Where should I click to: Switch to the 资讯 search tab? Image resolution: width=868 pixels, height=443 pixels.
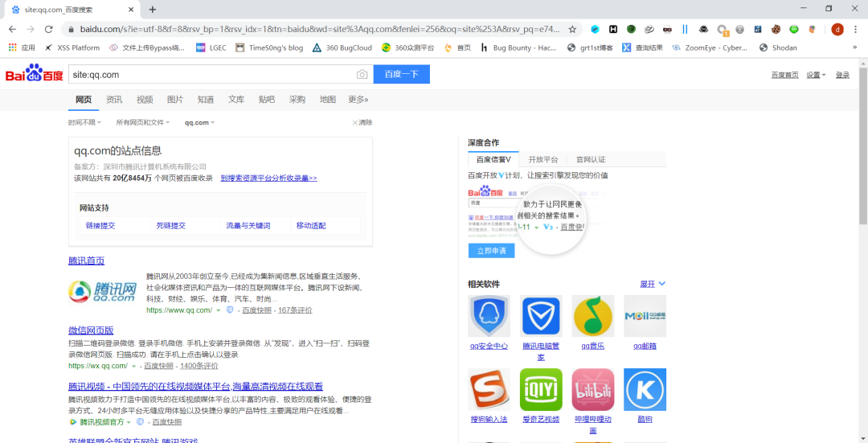coord(114,100)
